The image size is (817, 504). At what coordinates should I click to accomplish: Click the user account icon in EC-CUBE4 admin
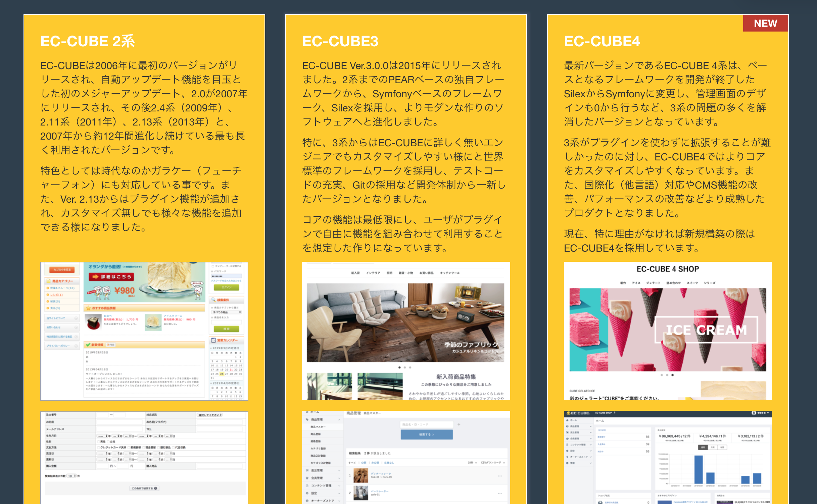(754, 413)
